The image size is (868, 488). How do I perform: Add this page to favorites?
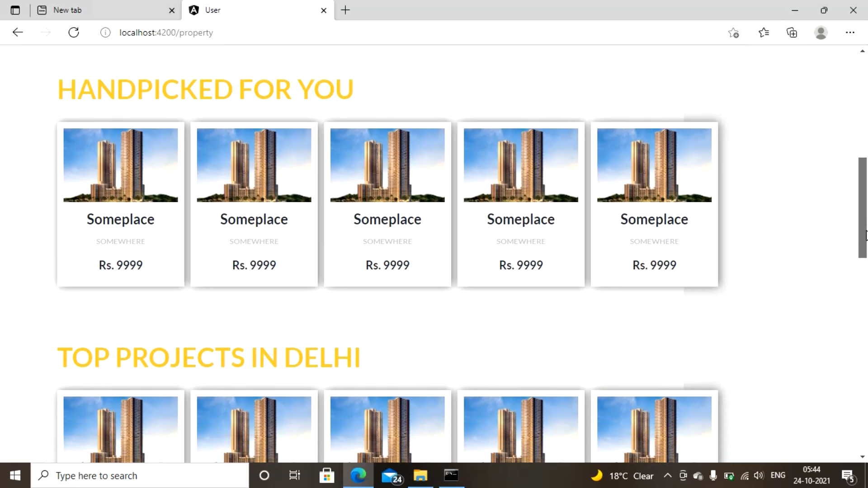(x=733, y=33)
